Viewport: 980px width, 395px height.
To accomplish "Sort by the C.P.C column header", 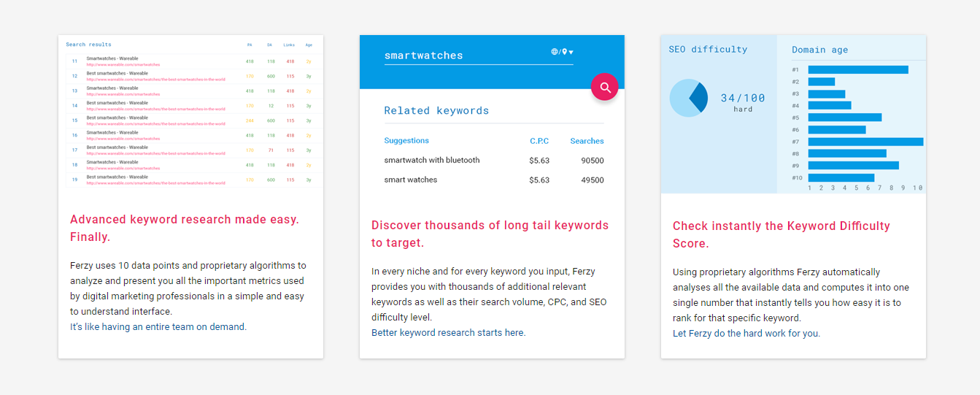I will pos(539,141).
